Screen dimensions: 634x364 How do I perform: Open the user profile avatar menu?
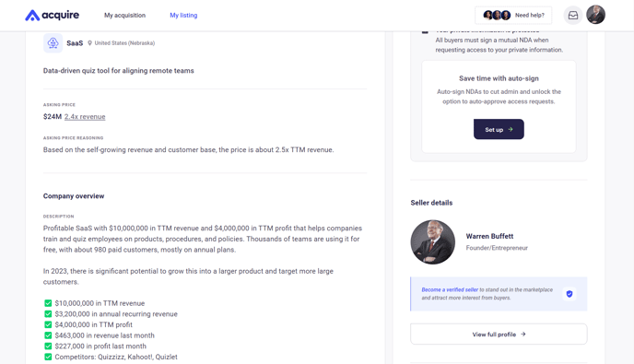pos(595,15)
